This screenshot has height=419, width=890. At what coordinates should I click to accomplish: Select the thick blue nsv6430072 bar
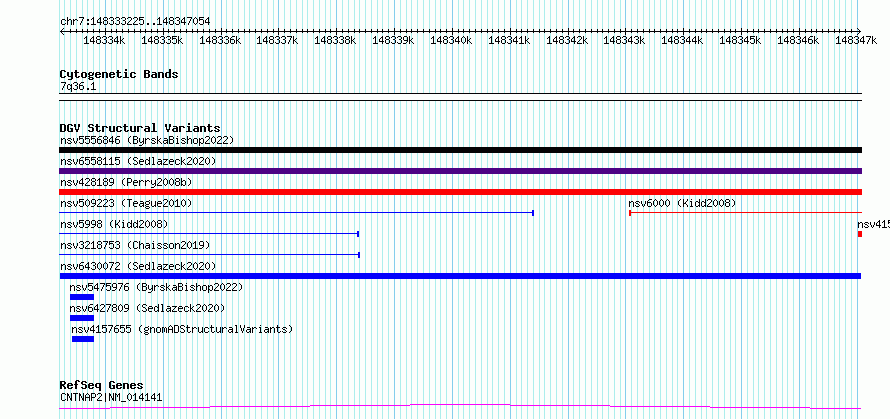click(x=460, y=276)
